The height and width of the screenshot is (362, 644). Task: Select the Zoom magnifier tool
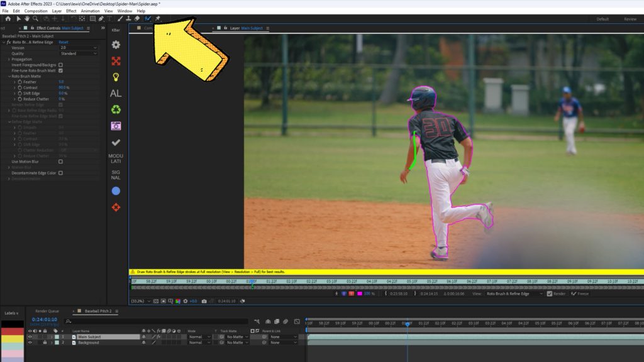pos(35,19)
